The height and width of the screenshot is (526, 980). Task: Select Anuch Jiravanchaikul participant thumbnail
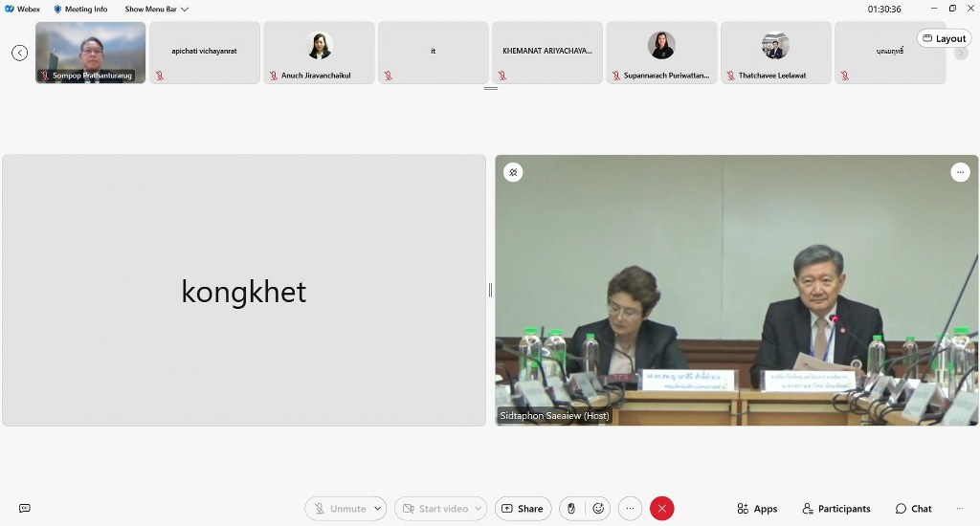319,53
